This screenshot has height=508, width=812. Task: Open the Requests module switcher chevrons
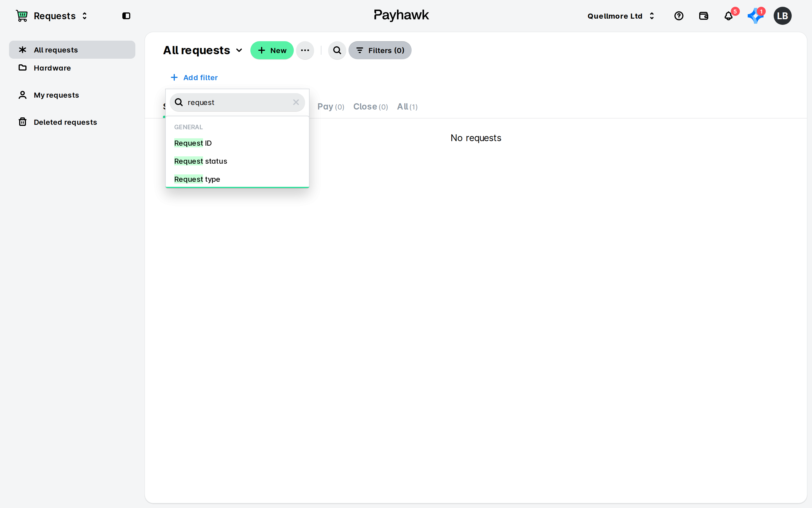pyautogui.click(x=85, y=16)
